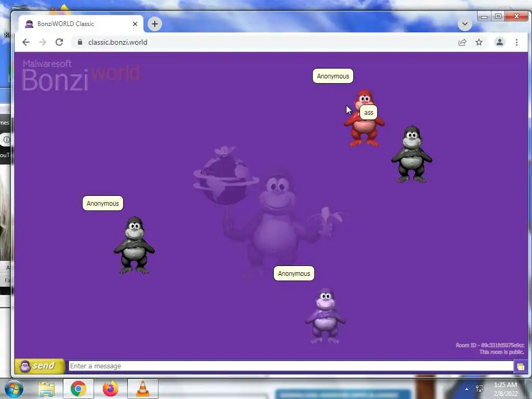
Task: Click Anonymous label above purple Bonzi
Action: (294, 273)
